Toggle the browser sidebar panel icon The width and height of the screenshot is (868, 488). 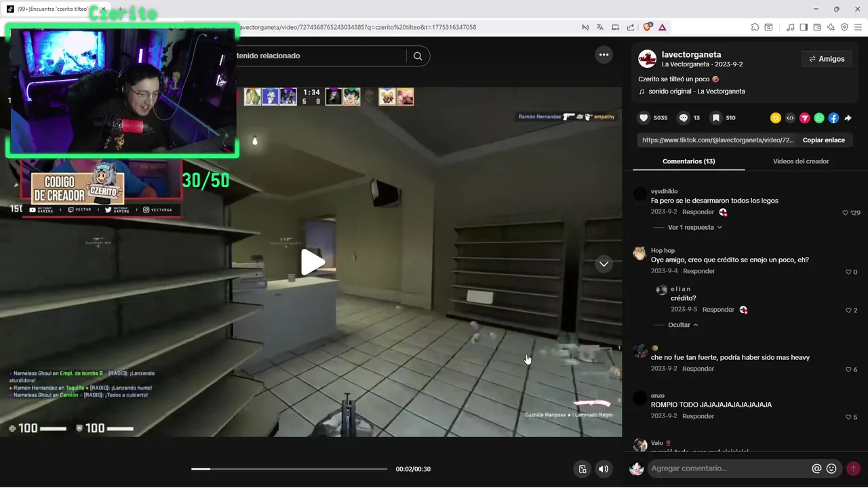tap(804, 27)
